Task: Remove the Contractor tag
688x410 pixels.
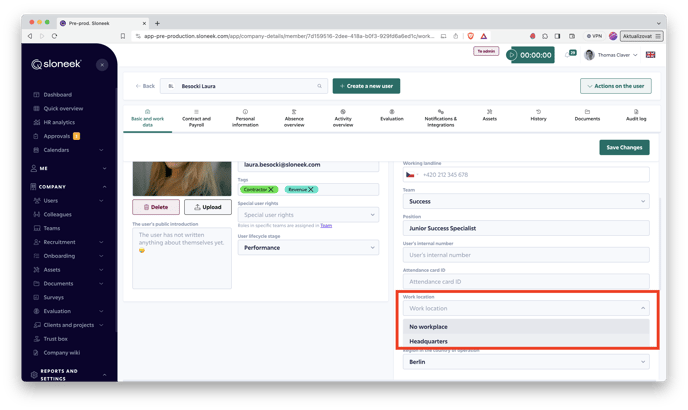Action: [271, 190]
